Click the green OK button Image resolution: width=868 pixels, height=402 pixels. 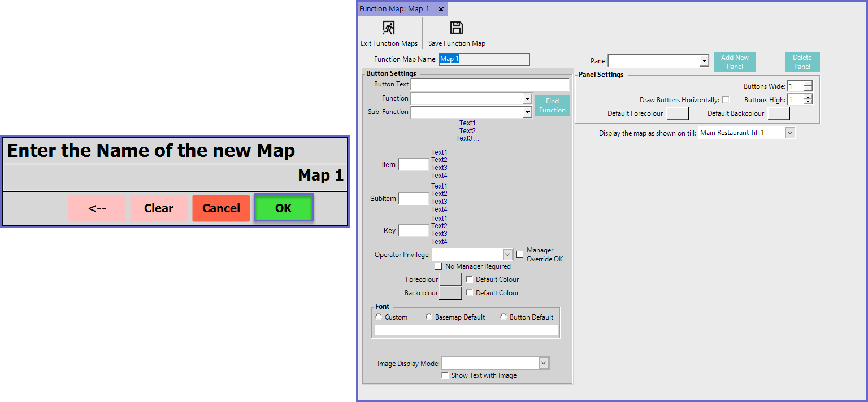[x=283, y=208]
